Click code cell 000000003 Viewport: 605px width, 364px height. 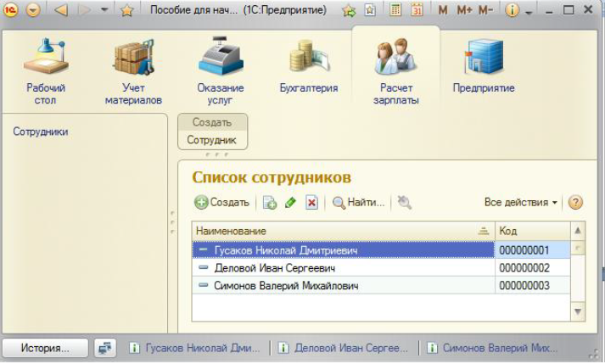pos(533,286)
